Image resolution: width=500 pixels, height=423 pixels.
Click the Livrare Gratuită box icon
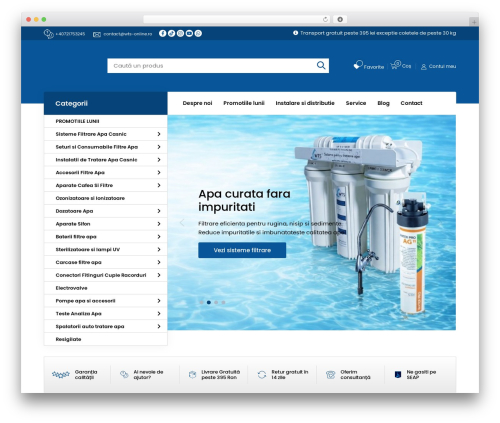click(192, 375)
